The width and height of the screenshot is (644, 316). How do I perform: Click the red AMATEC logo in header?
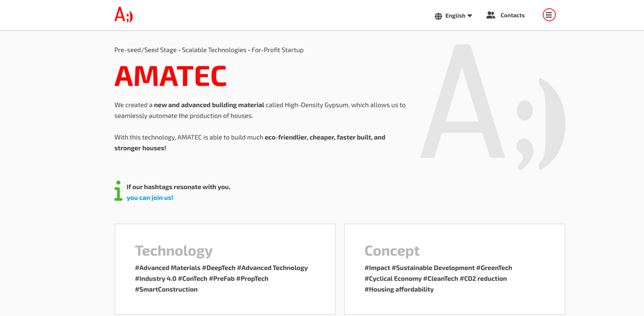123,15
